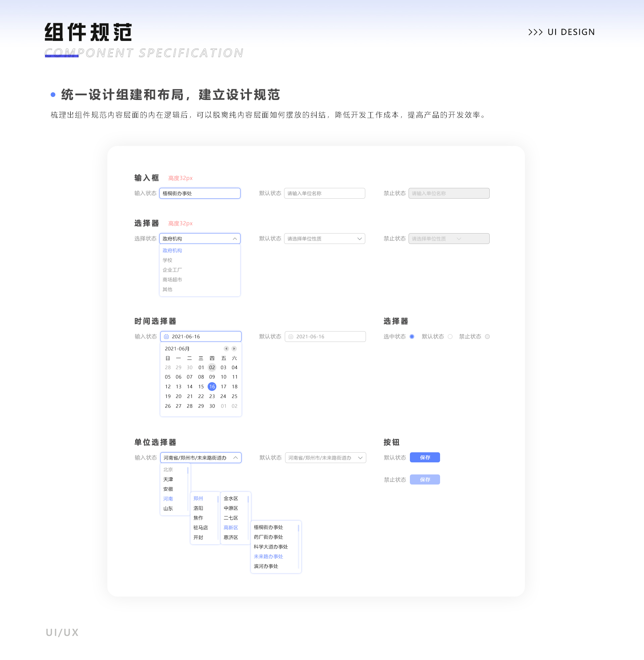Choose 政府机构 from the dropdown list
This screenshot has height=660, width=644.
(x=172, y=250)
